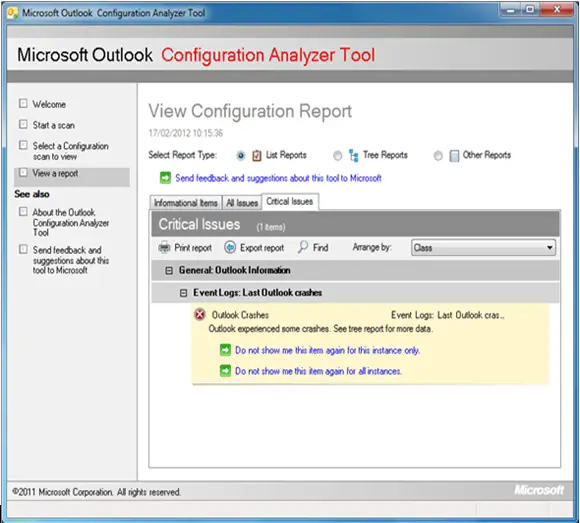Select the List Reports radio button

pos(241,156)
